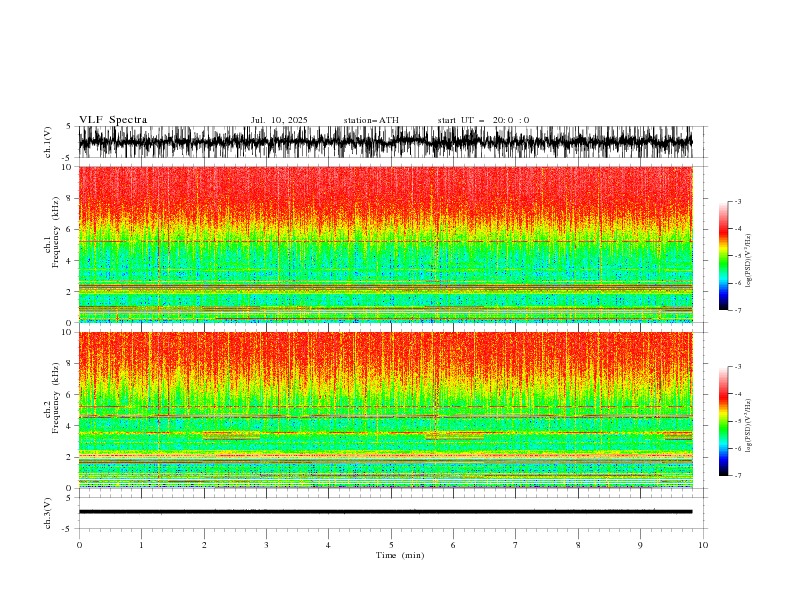Viewport: 792px width, 612px height.
Task: Click the time axis tick label "7"
Action: (x=516, y=545)
